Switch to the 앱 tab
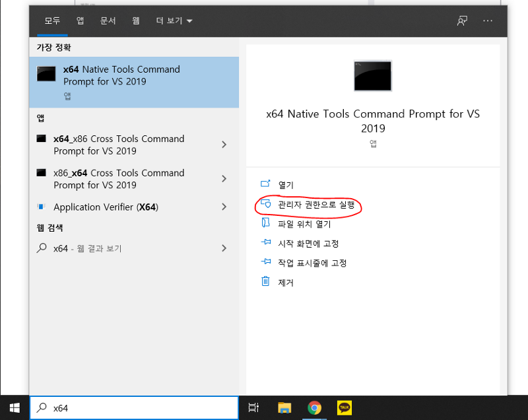Viewport: 528px width, 420px height. pos(80,21)
